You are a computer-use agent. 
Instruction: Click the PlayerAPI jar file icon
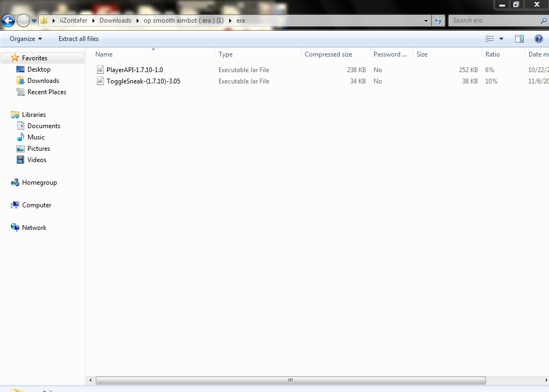pyautogui.click(x=100, y=69)
